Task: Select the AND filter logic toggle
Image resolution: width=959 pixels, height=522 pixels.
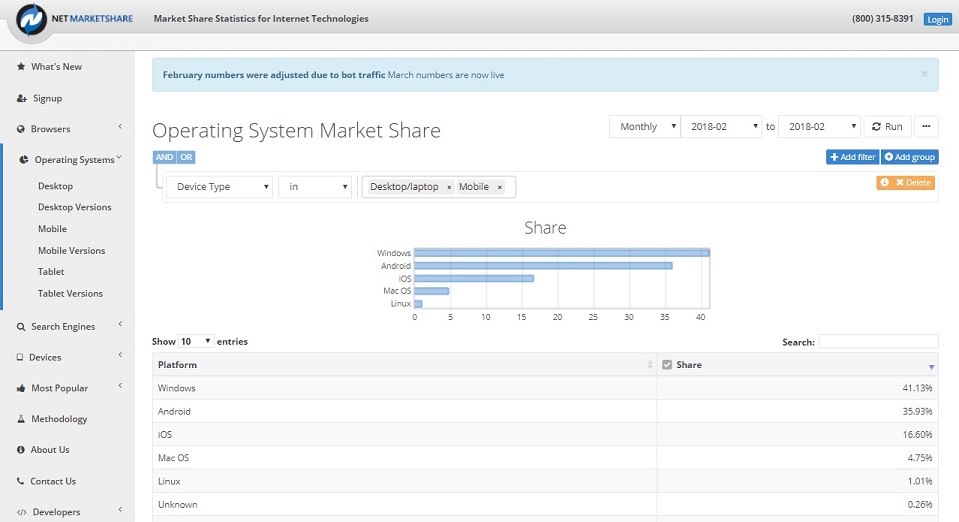Action: pyautogui.click(x=164, y=157)
